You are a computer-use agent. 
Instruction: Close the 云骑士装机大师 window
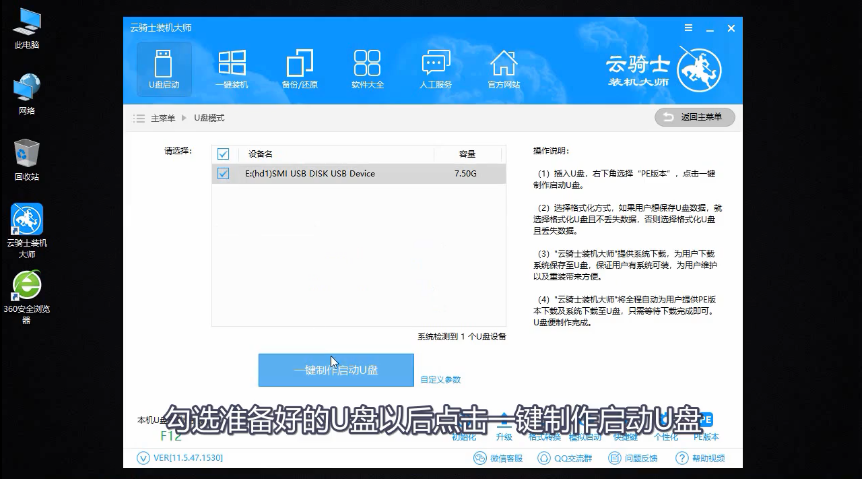[x=731, y=28]
